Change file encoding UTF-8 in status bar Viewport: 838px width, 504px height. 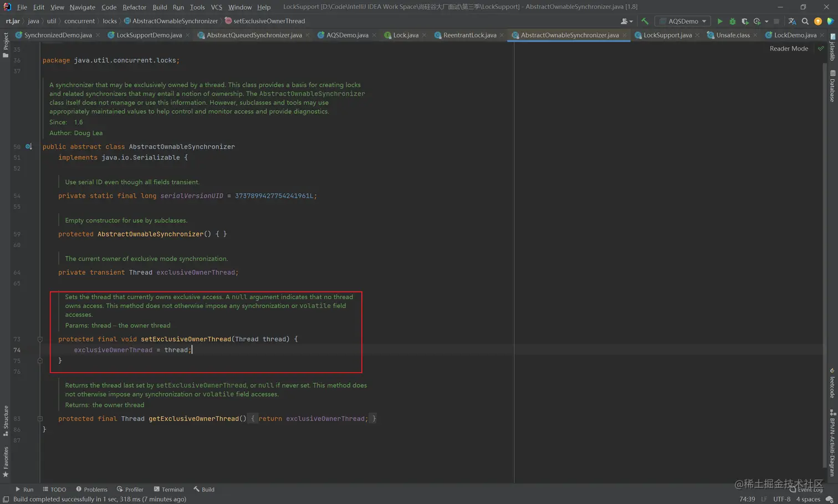(x=781, y=499)
